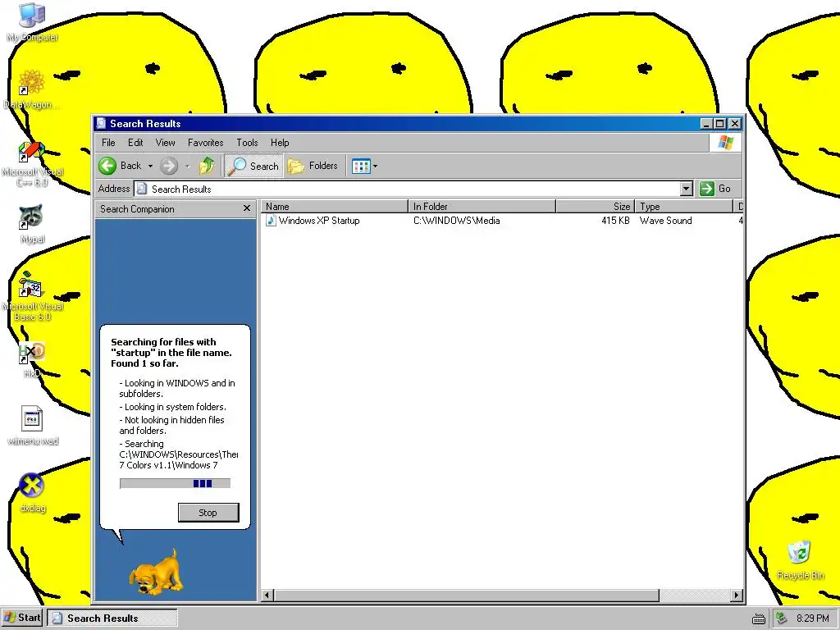Sort results by In Folder column
The width and height of the screenshot is (840, 630).
(482, 206)
